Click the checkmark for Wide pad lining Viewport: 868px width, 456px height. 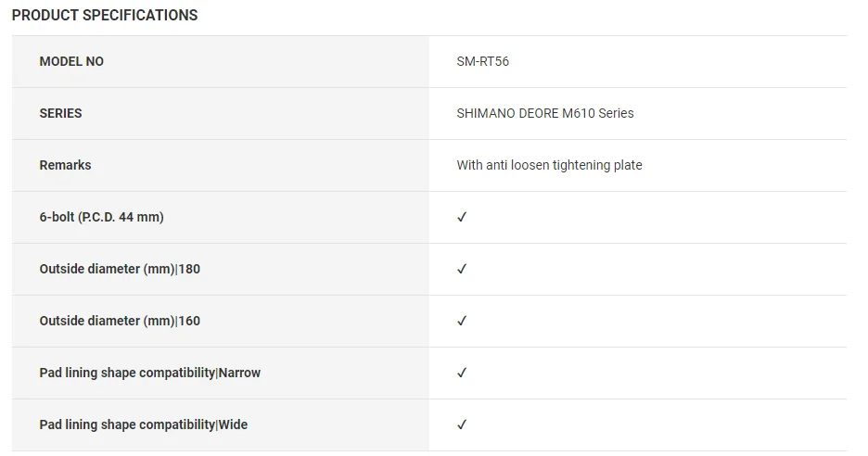[462, 424]
